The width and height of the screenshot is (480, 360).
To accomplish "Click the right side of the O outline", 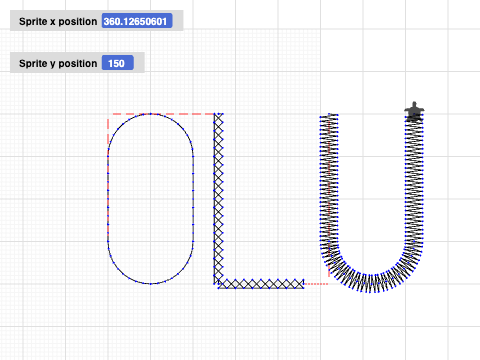I will point(193,199).
